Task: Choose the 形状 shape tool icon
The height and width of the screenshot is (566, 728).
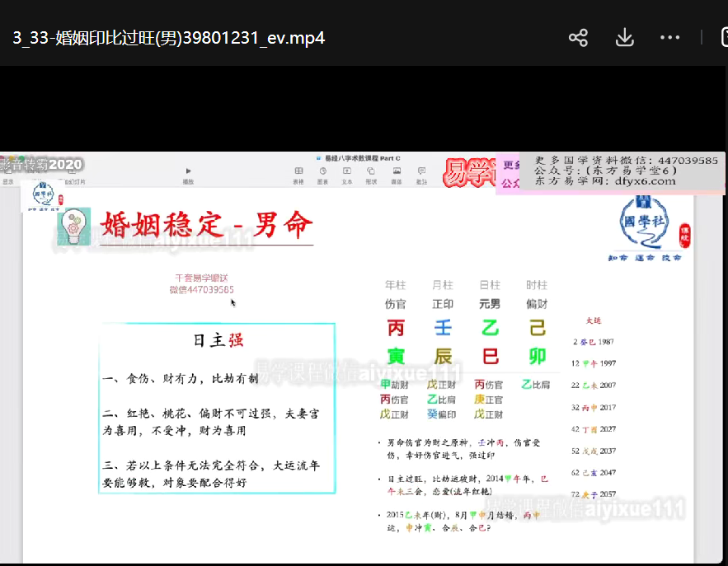Action: coord(371,175)
